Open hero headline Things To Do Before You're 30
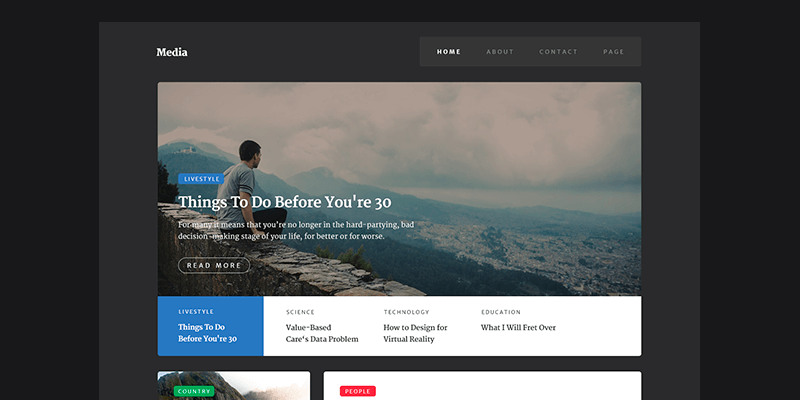800x400 pixels. pyautogui.click(x=285, y=203)
